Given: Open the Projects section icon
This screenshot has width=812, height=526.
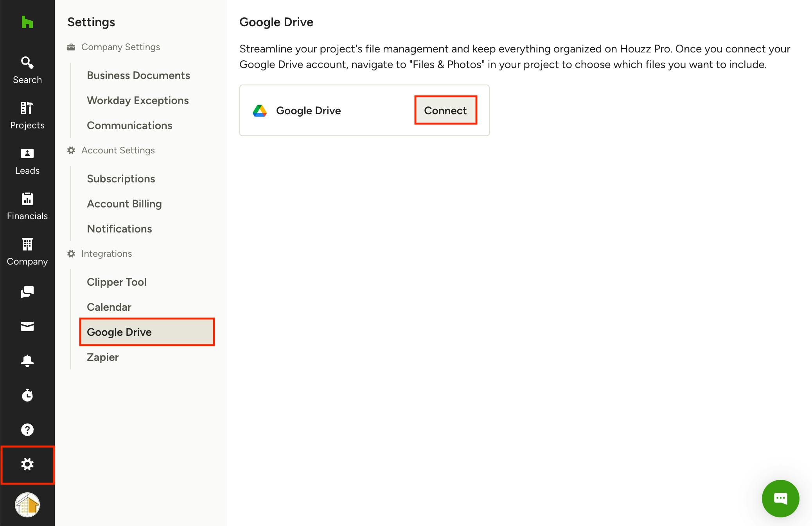Looking at the screenshot, I should (x=27, y=115).
